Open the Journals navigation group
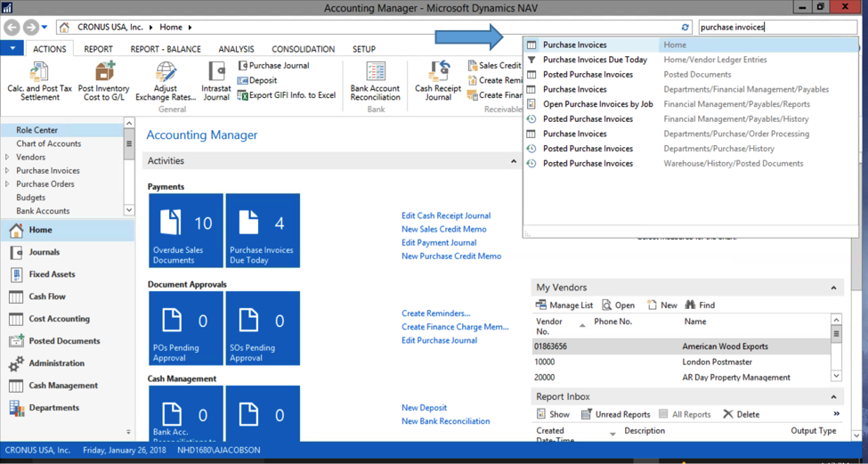 coord(67,252)
